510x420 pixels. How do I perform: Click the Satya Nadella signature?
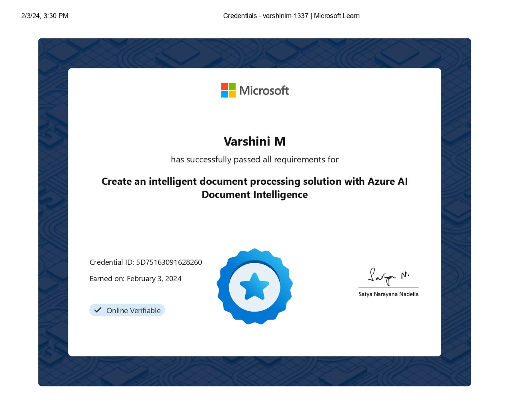[388, 276]
